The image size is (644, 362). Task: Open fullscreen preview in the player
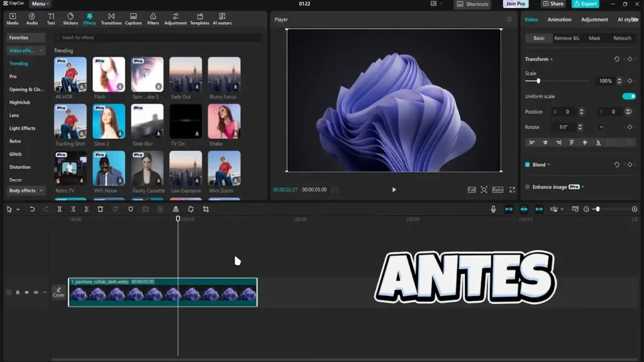(512, 189)
